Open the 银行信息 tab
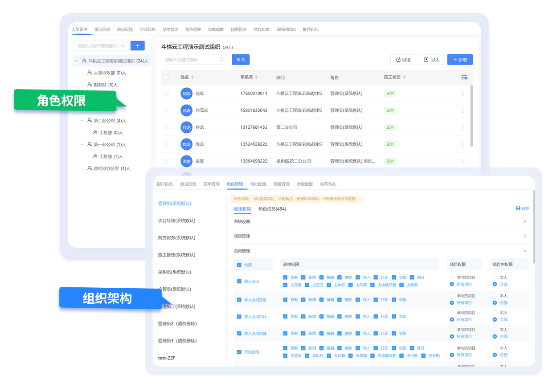This screenshot has height=392, width=557. (102, 29)
